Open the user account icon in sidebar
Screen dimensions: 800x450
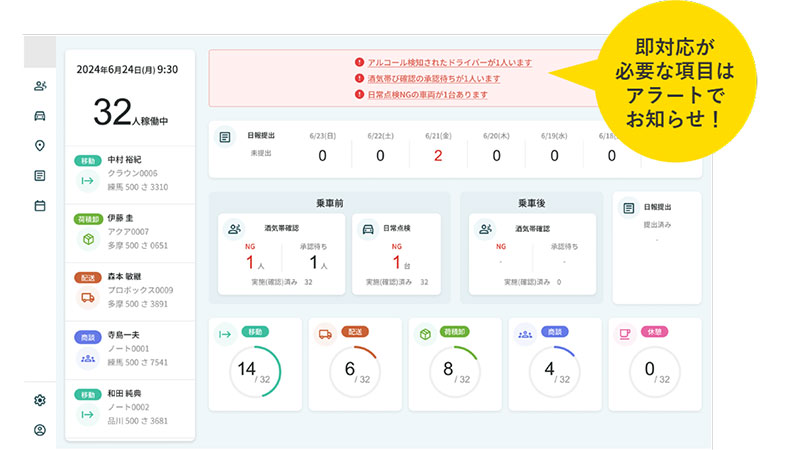40,430
